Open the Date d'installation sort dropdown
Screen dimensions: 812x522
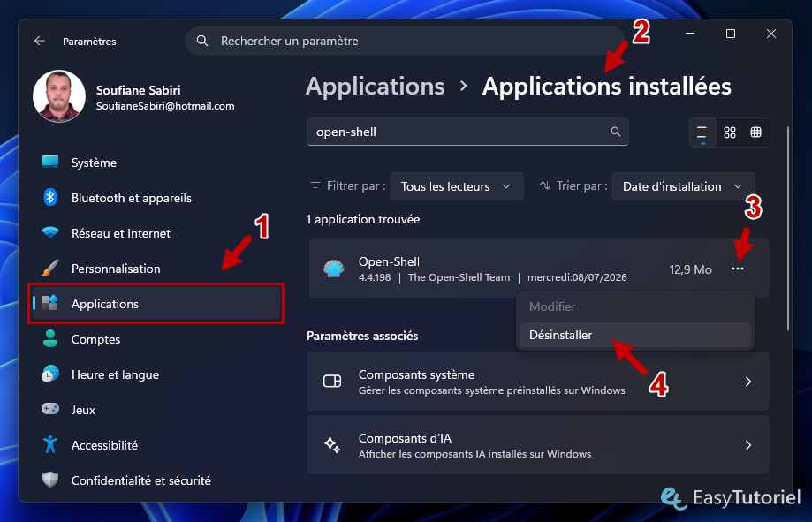tap(684, 186)
